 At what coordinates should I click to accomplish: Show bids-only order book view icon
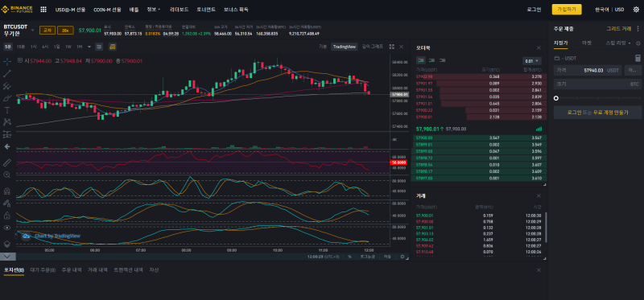tap(431, 60)
